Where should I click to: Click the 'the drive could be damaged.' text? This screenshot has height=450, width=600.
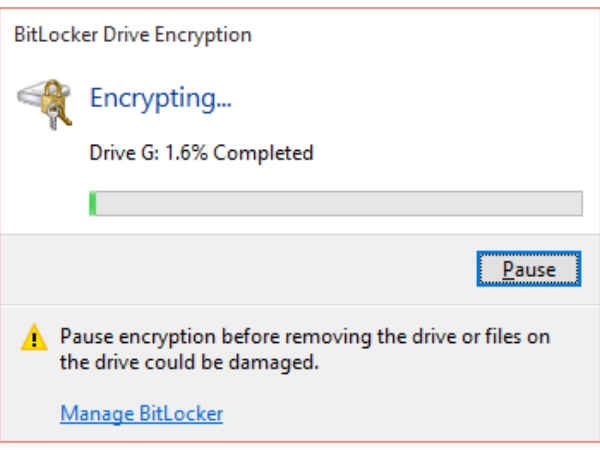(x=189, y=362)
